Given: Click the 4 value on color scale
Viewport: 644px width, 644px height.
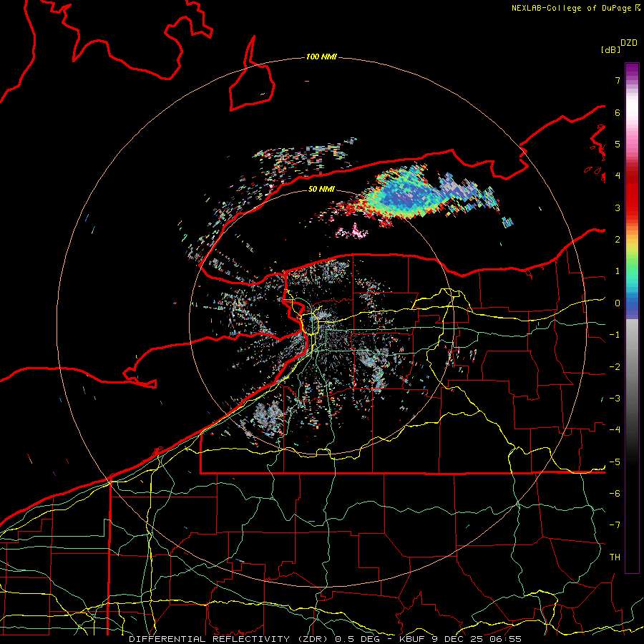Looking at the screenshot, I should tap(618, 176).
